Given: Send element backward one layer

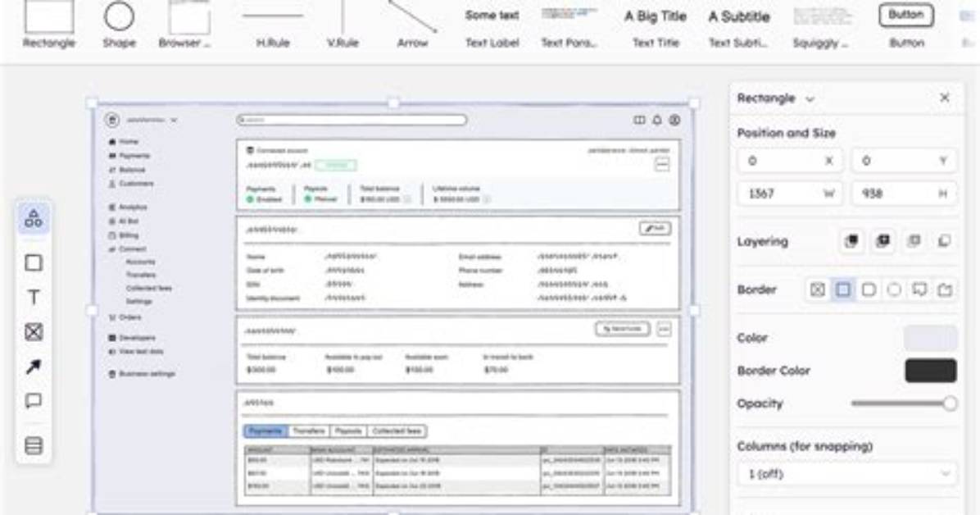Looking at the screenshot, I should click(914, 241).
